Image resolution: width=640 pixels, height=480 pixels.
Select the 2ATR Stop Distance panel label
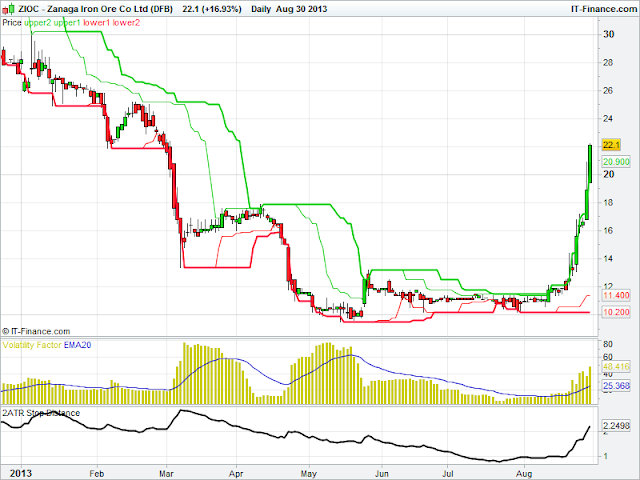pyautogui.click(x=41, y=413)
